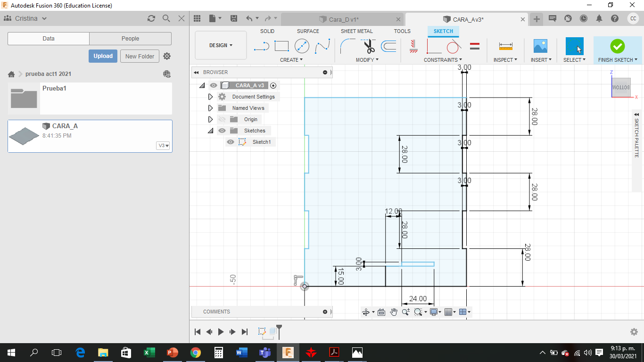Click the Look At tool in navigation bar

(x=381, y=312)
